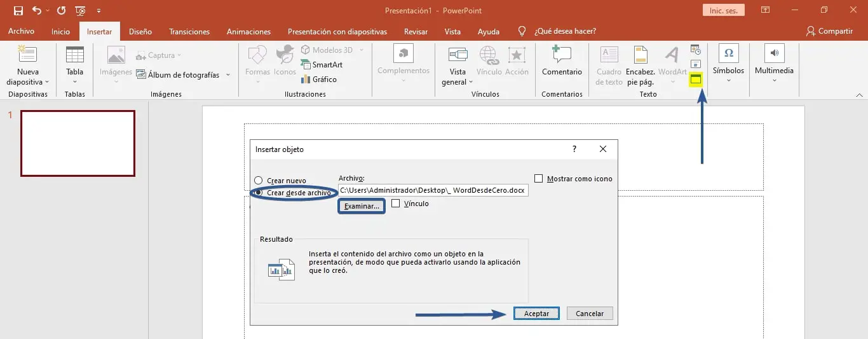This screenshot has height=339, width=868.
Task: Click the Compartir share button
Action: coord(829,31)
